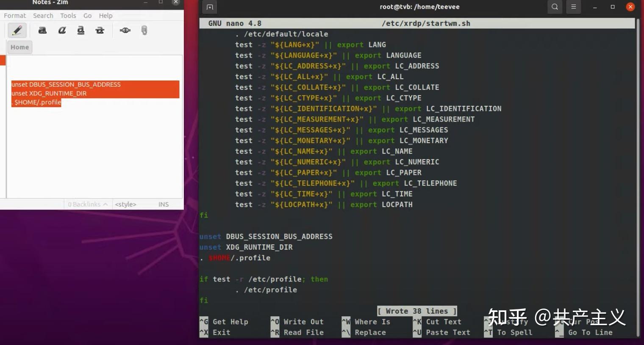Open the terminal hamburger menu
Viewport: 644px width, 345px height.
(x=573, y=7)
